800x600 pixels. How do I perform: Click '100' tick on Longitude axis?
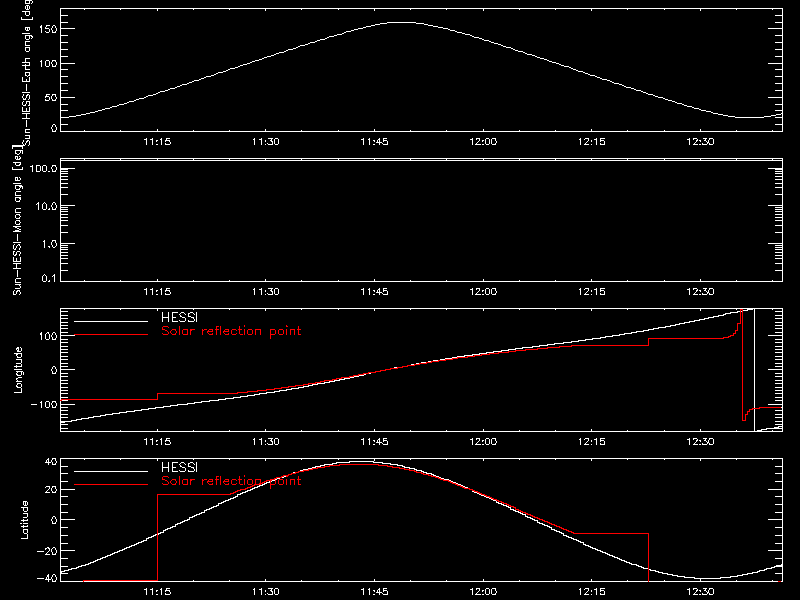click(x=49, y=336)
